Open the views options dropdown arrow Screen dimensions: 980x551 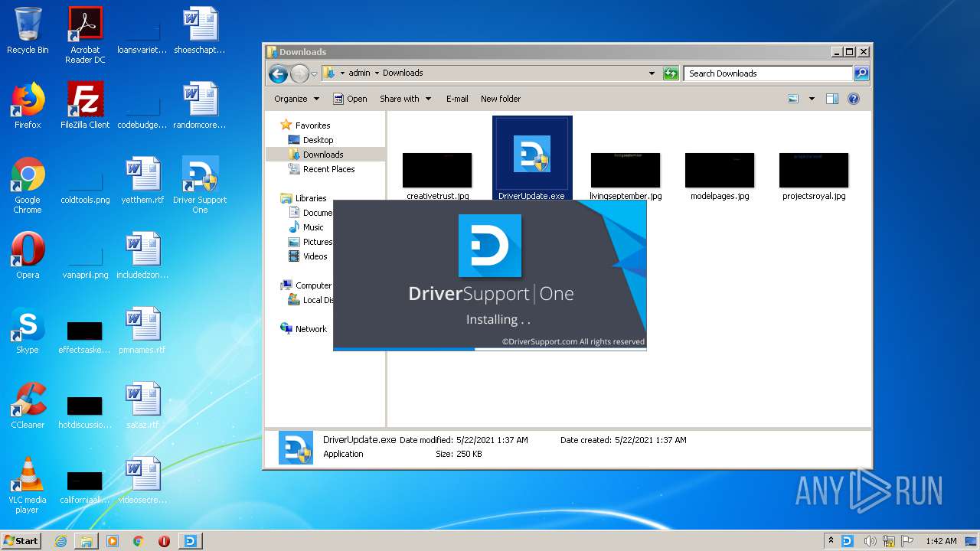(x=812, y=99)
